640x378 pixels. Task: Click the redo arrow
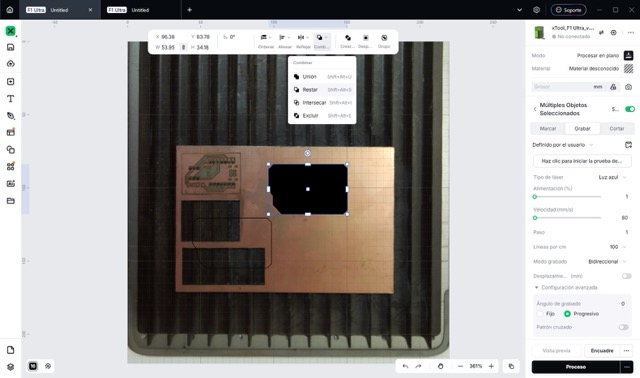pyautogui.click(x=418, y=366)
